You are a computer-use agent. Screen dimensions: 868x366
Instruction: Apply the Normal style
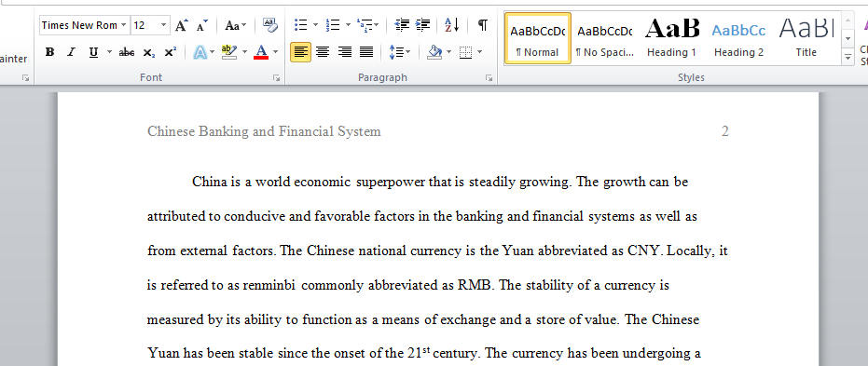click(538, 39)
